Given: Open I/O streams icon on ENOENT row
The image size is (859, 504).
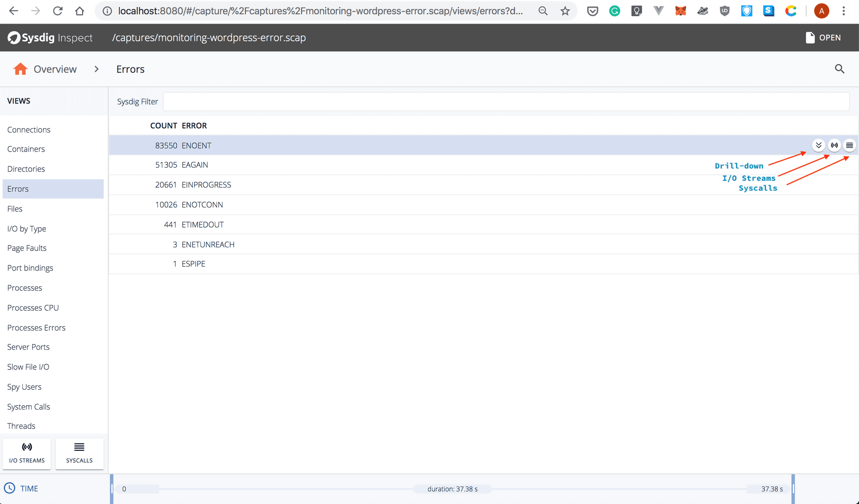Looking at the screenshot, I should [834, 145].
